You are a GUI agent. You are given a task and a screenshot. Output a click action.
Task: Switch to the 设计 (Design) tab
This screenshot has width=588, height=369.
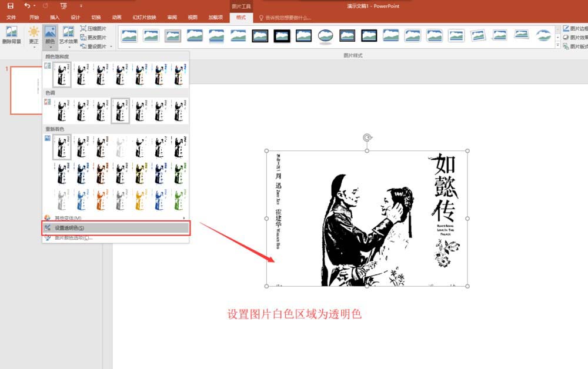pos(75,17)
